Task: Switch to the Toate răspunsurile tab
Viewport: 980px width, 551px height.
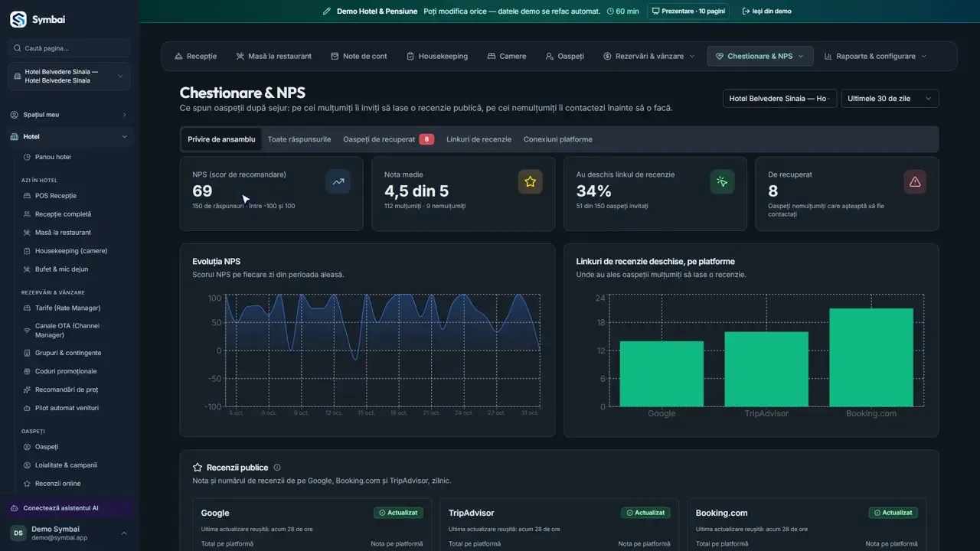Action: 299,139
